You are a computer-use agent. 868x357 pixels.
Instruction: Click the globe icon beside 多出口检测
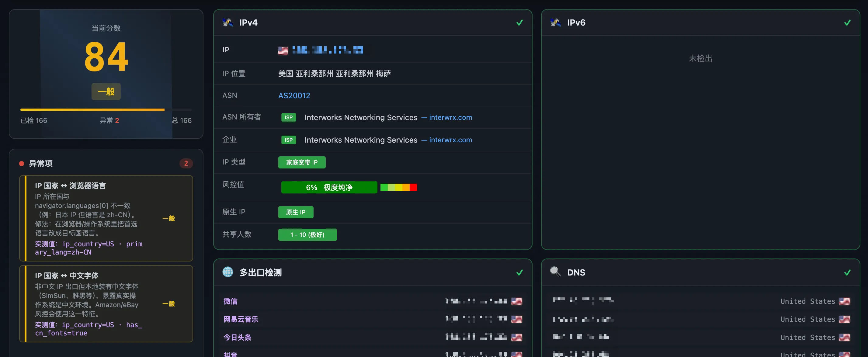coord(228,272)
